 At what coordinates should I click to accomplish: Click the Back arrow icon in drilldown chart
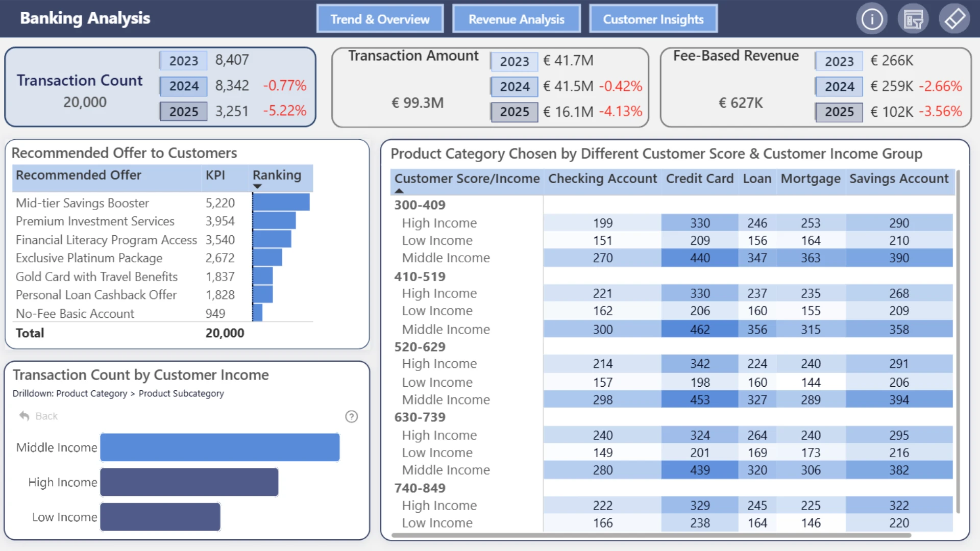click(x=24, y=416)
